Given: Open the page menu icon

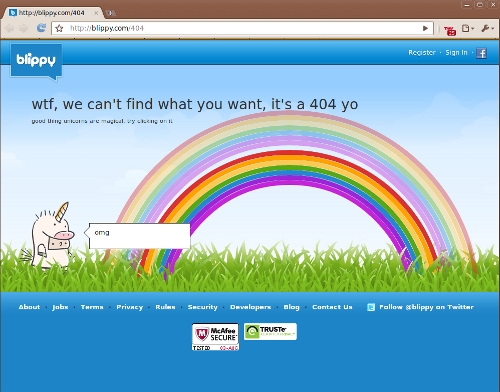Looking at the screenshot, I should [467, 29].
